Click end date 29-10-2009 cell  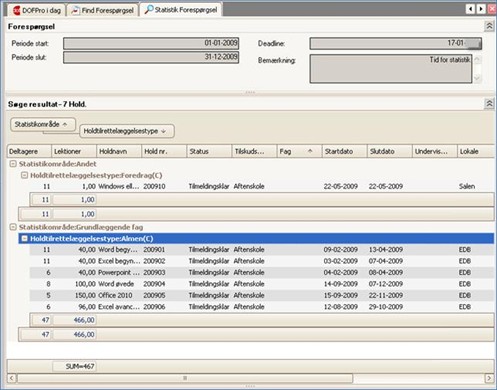[x=386, y=307]
